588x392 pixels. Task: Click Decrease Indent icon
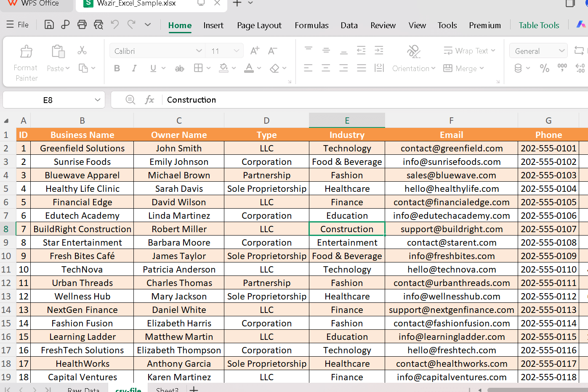click(x=362, y=50)
